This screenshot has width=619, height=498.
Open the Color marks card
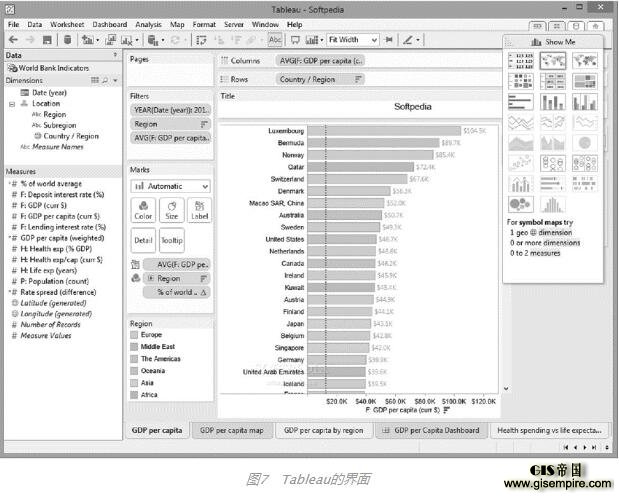point(143,210)
